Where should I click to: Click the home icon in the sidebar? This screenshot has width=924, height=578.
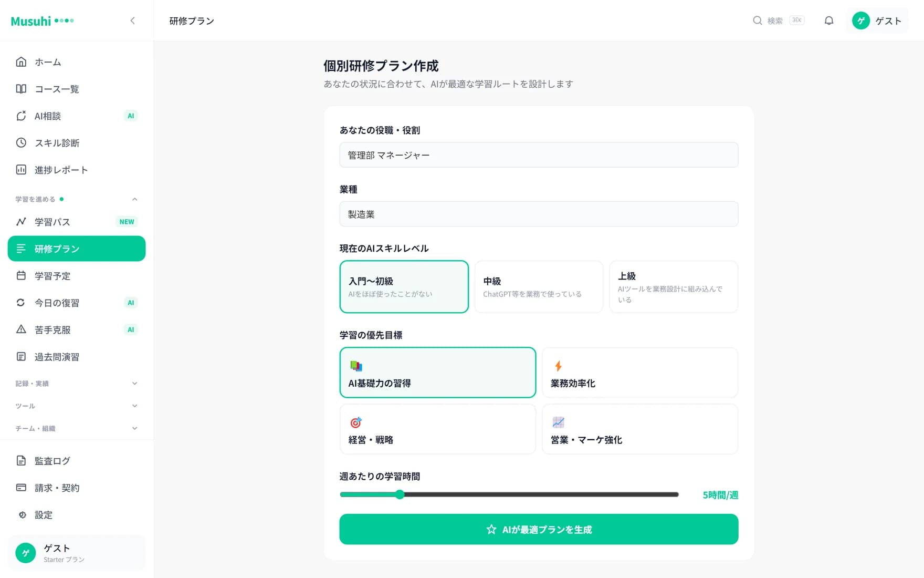(x=21, y=62)
